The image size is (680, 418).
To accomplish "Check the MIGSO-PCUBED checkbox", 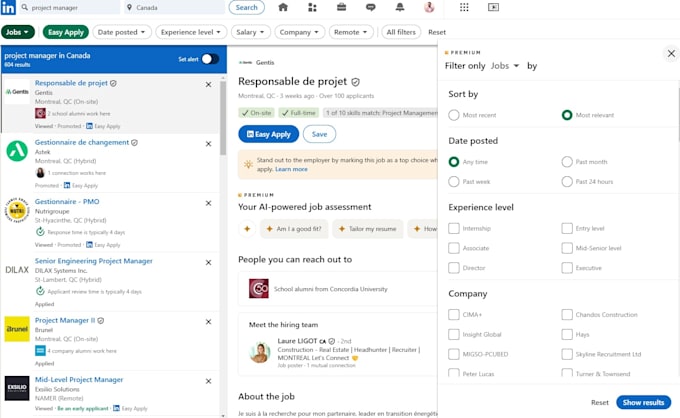I will (454, 354).
